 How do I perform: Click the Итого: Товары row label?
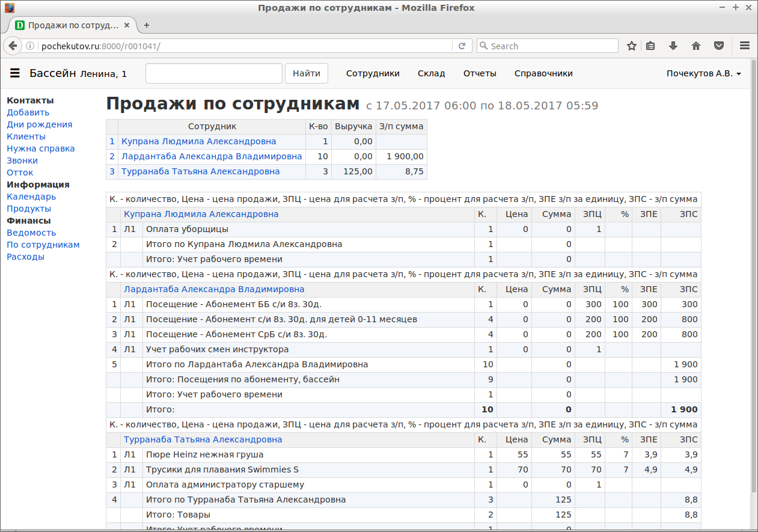pos(178,515)
